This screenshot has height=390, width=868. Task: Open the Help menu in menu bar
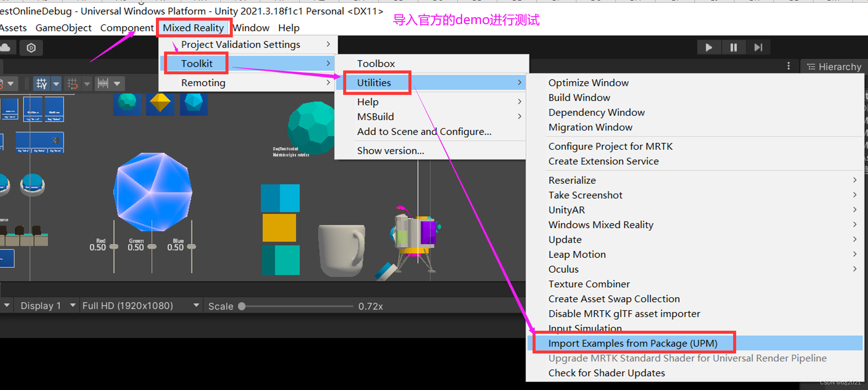289,28
